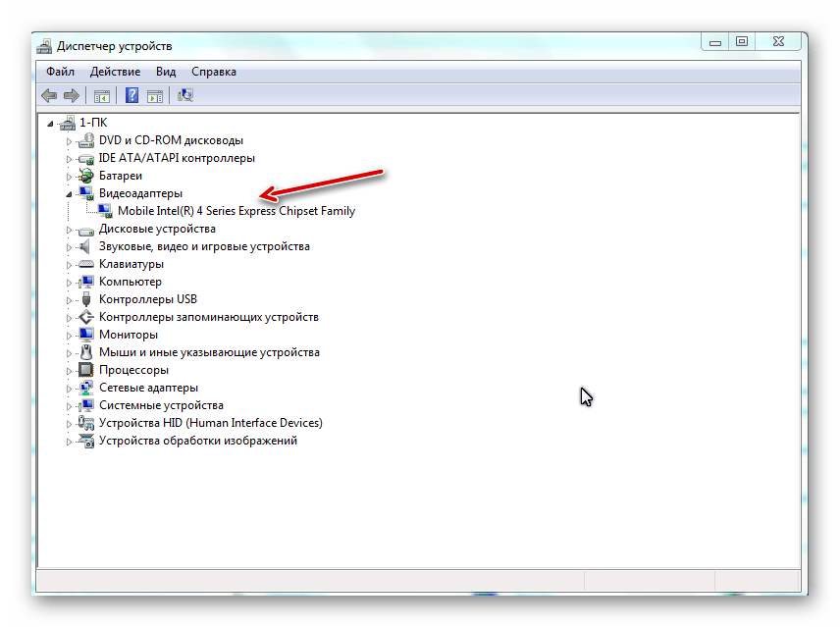Viewport: 840px width, 627px height.
Task: Open the Справка menu
Action: tap(213, 72)
